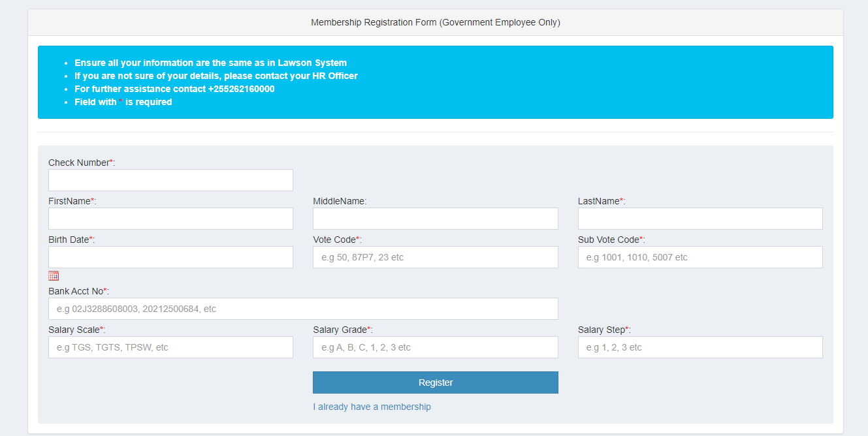
Task: Focus the Bank Acct No input
Action: click(x=303, y=308)
